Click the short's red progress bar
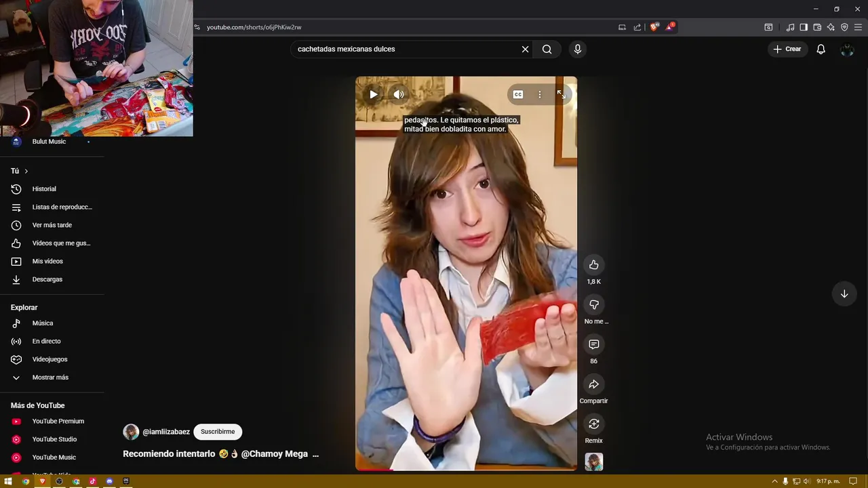This screenshot has height=488, width=868. [x=374, y=469]
